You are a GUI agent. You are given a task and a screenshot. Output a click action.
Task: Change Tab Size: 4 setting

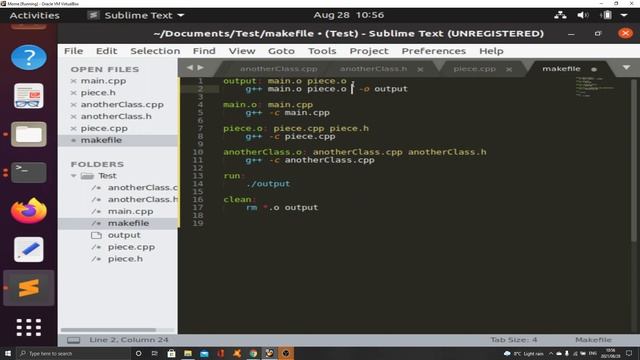[514, 340]
